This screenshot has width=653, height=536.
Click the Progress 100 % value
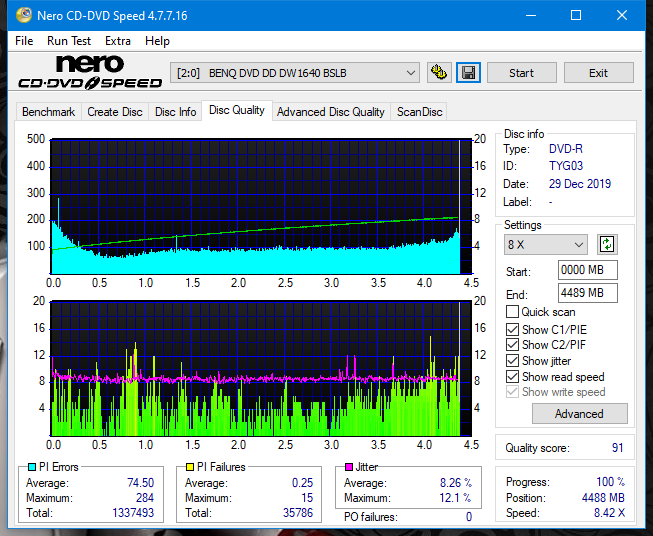tap(611, 482)
